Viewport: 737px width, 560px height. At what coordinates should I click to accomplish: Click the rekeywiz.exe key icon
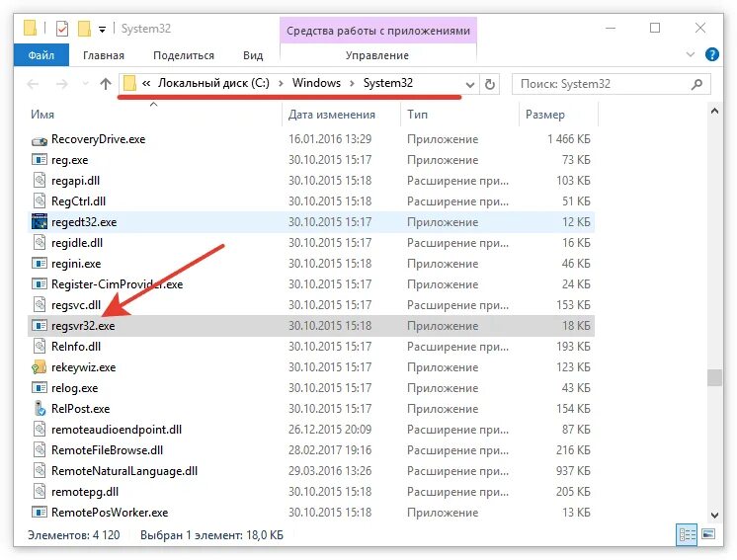39,366
